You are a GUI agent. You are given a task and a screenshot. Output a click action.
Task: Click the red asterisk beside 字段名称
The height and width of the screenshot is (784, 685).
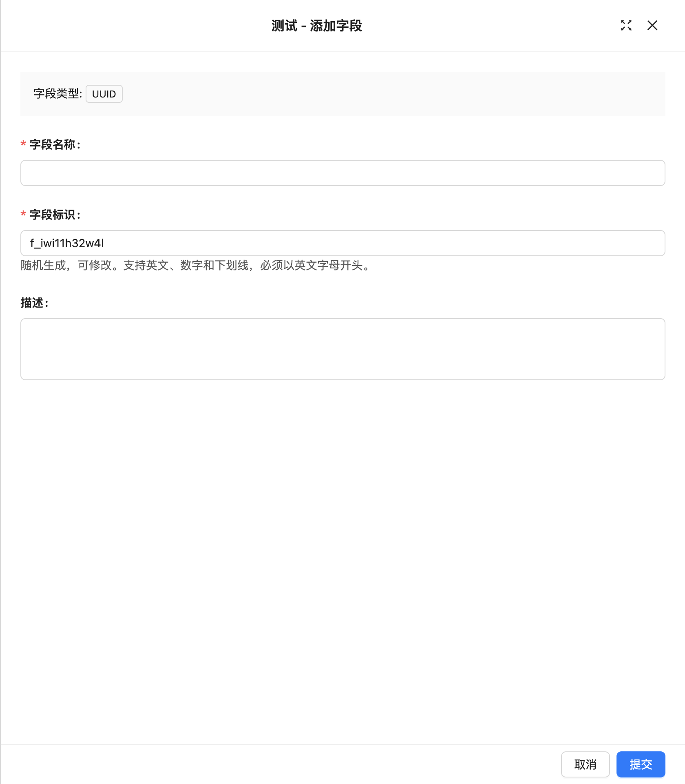point(23,144)
